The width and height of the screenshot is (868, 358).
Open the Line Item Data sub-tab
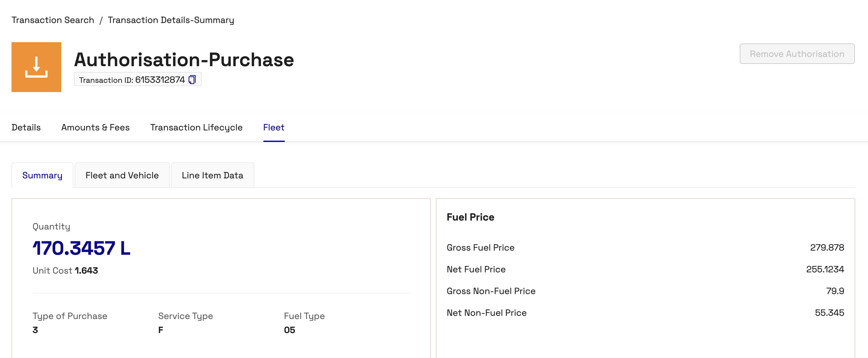tap(212, 175)
